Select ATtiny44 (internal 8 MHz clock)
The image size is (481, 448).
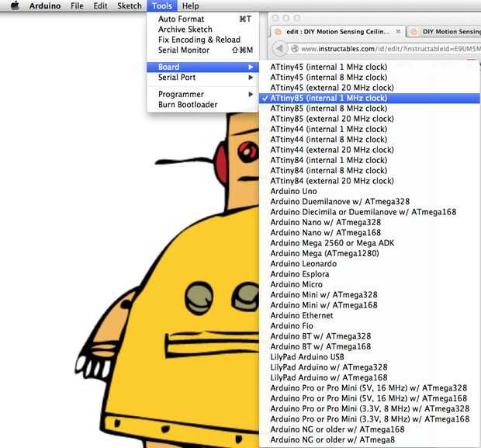[x=369, y=140]
